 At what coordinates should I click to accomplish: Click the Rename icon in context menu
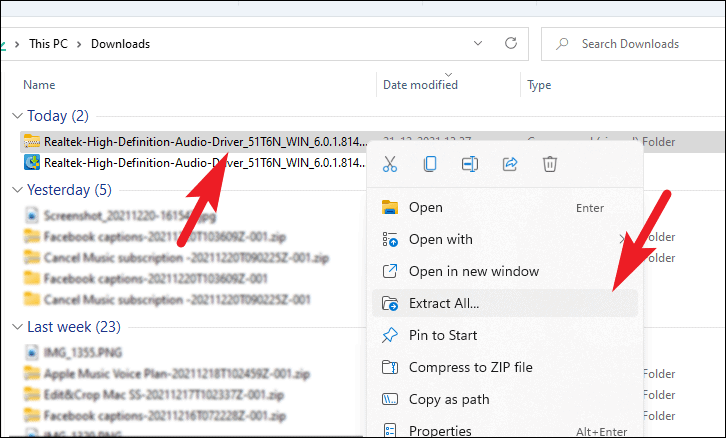click(470, 164)
